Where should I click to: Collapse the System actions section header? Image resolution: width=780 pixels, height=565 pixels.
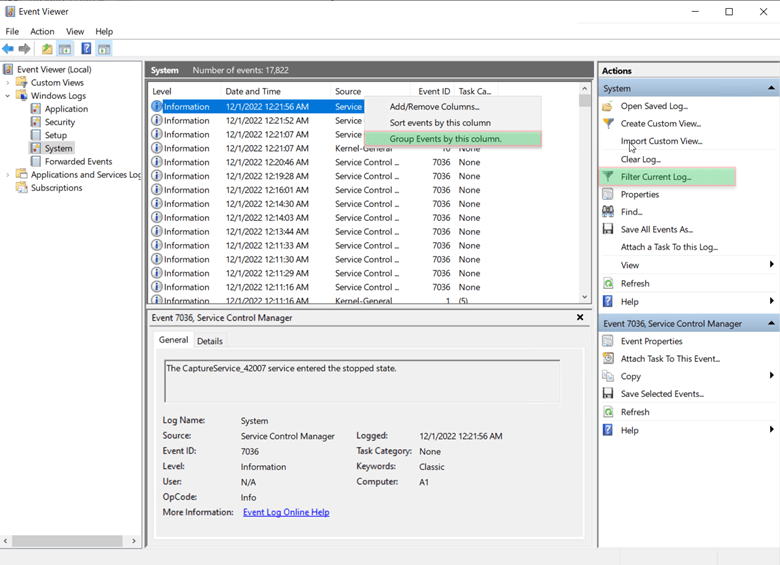771,88
